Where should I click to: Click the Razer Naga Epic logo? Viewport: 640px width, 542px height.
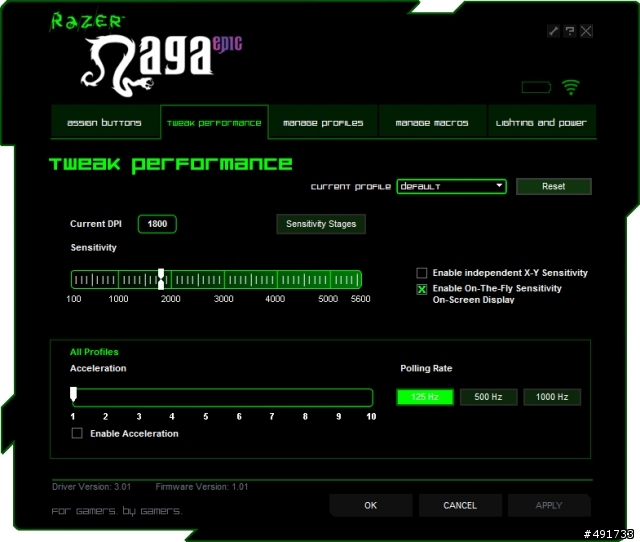[146, 57]
